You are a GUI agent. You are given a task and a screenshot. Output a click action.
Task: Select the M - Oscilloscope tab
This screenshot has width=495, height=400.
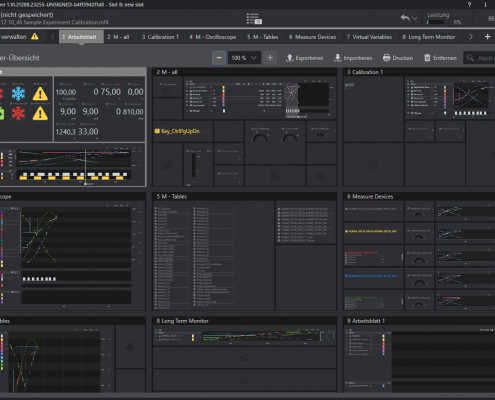point(213,37)
